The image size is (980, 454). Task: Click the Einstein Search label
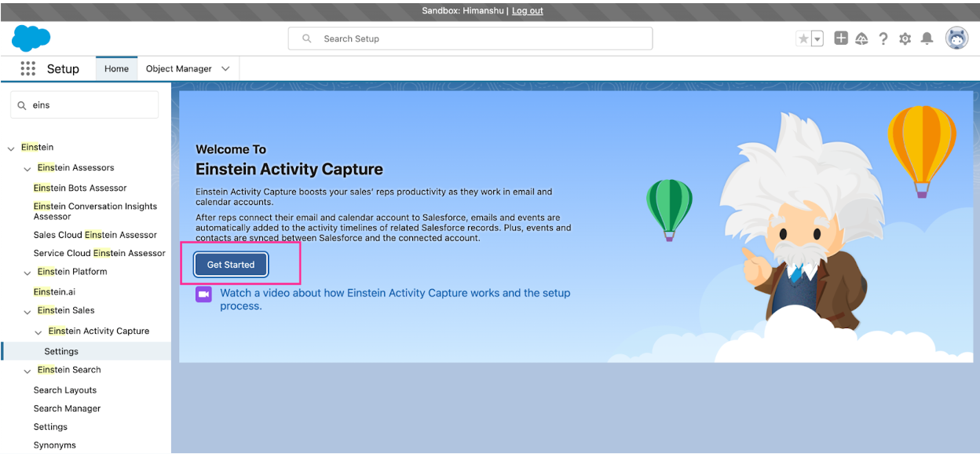click(x=69, y=370)
